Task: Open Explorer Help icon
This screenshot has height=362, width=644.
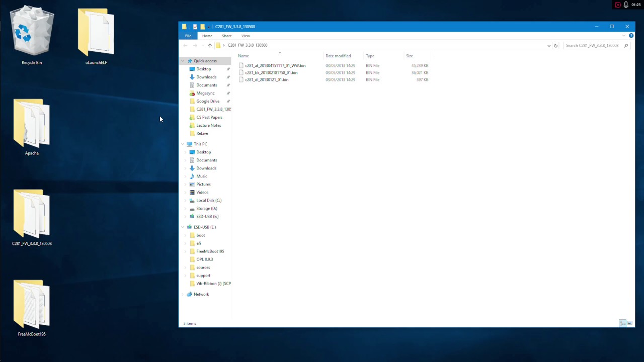Action: (x=631, y=36)
